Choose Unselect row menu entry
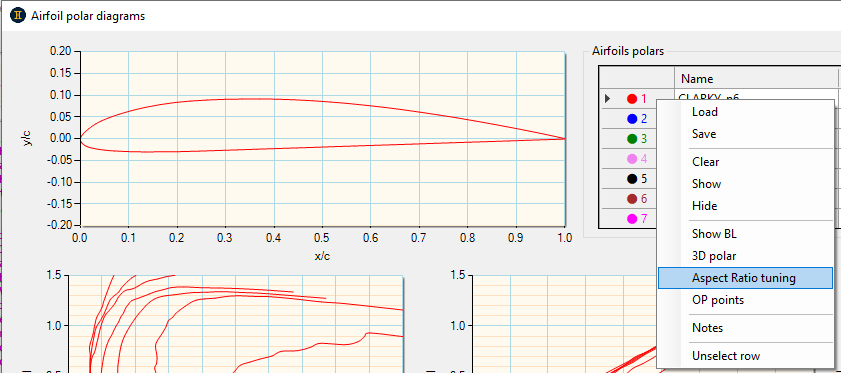This screenshot has height=373, width=841. click(x=746, y=356)
